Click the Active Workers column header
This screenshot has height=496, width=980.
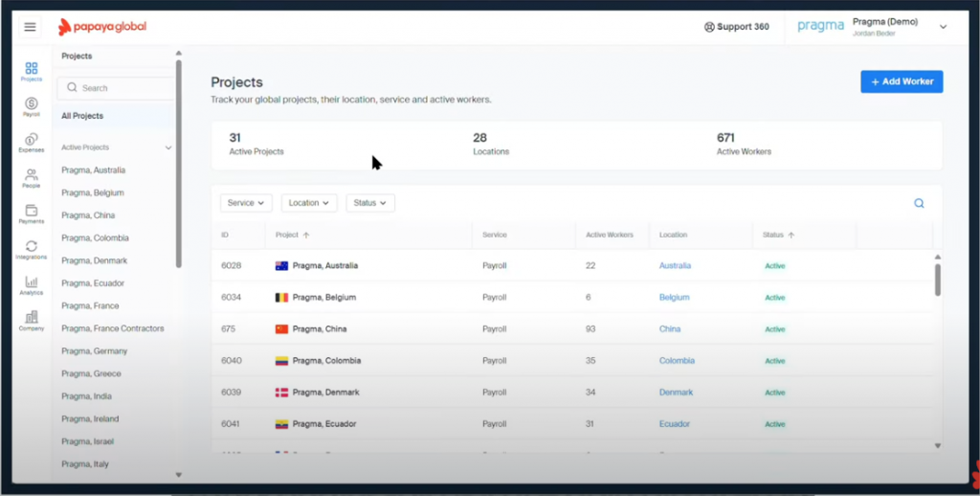coord(610,236)
